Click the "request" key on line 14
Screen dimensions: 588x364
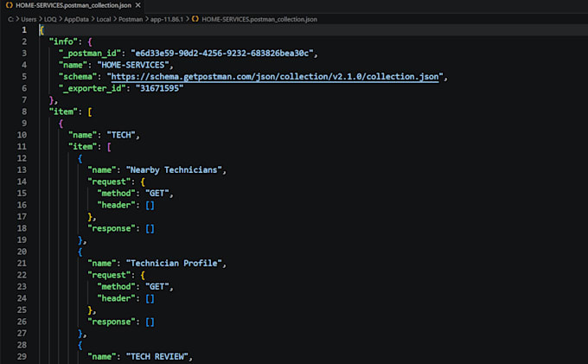[109, 182]
